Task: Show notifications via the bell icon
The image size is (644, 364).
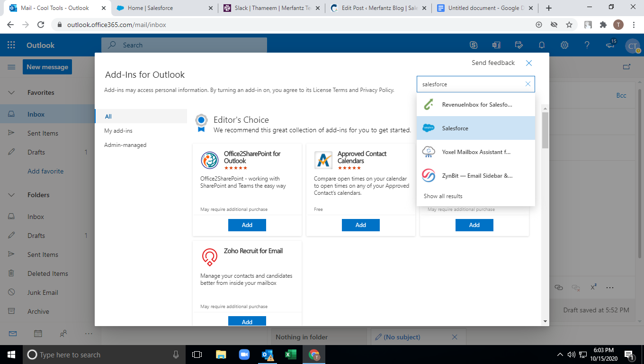Action: [x=542, y=45]
